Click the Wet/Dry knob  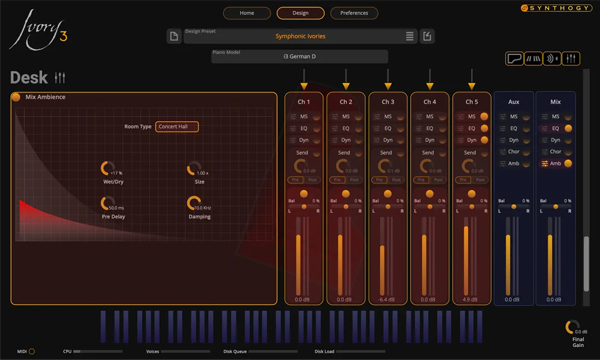coord(107,168)
